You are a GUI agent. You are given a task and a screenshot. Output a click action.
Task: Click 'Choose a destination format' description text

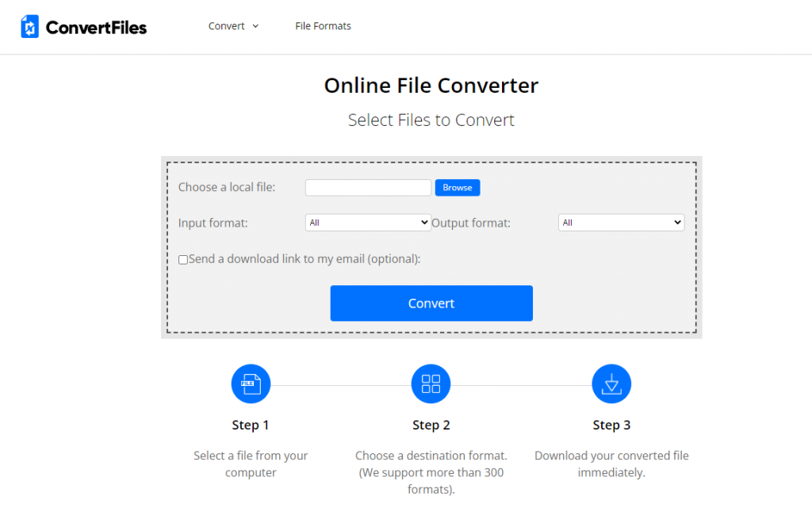431,472
